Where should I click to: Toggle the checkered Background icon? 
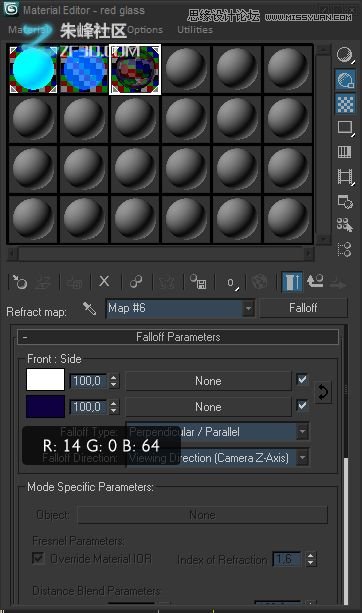pos(345,104)
